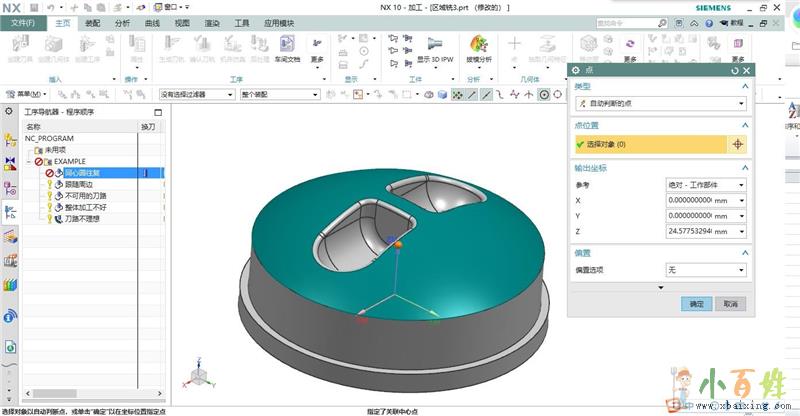This screenshot has width=800, height=416.
Task: Click the 车间文档 shop documentation icon
Action: tap(286, 49)
